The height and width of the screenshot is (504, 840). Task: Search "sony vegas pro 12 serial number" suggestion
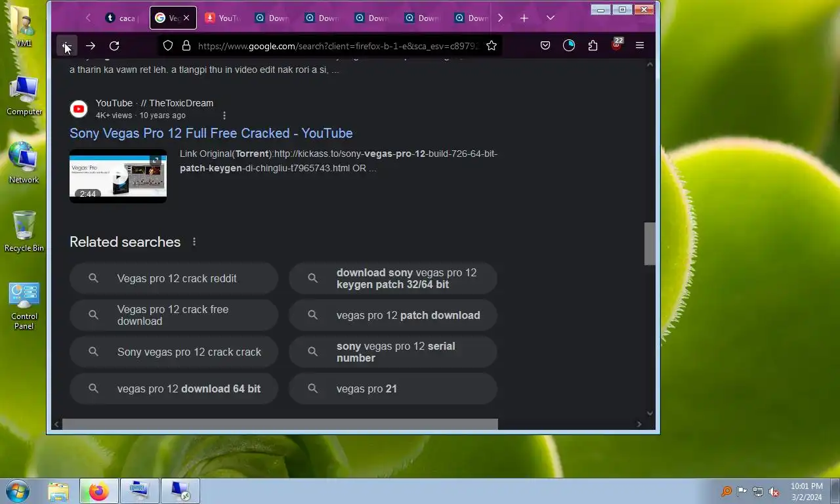point(393,352)
